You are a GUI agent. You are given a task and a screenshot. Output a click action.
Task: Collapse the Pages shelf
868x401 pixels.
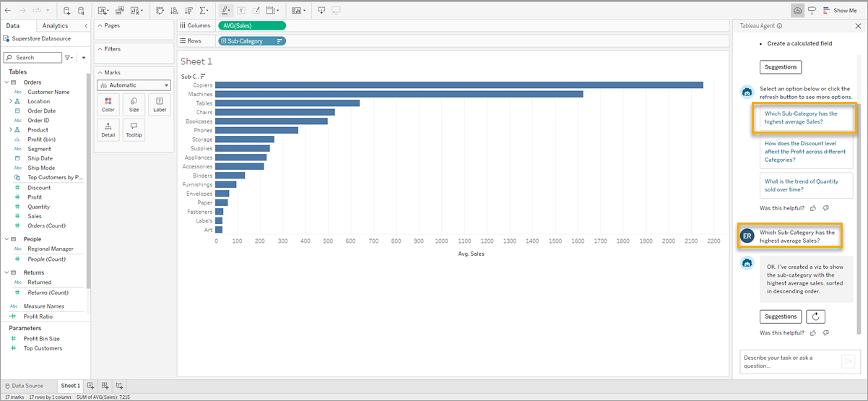click(x=100, y=25)
